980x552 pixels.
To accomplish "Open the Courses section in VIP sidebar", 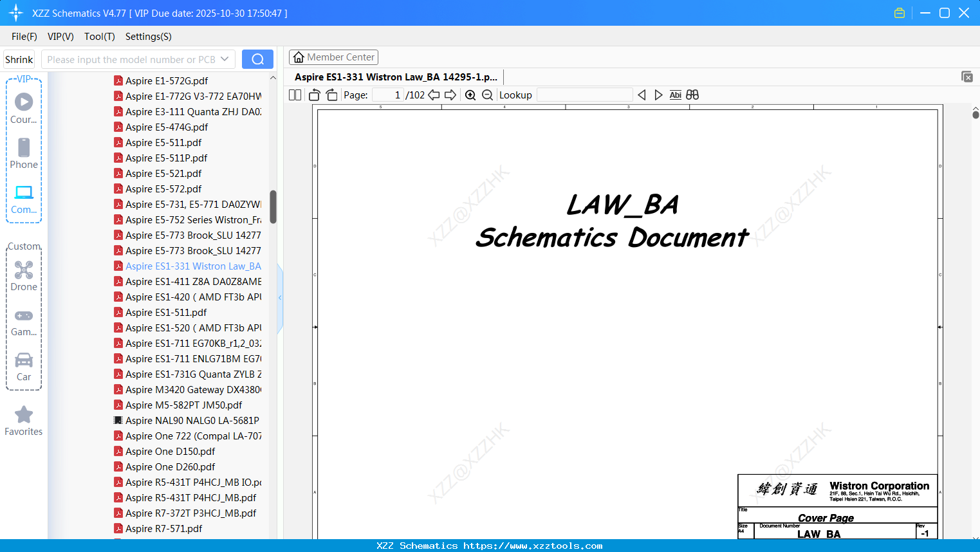I will coord(24,109).
